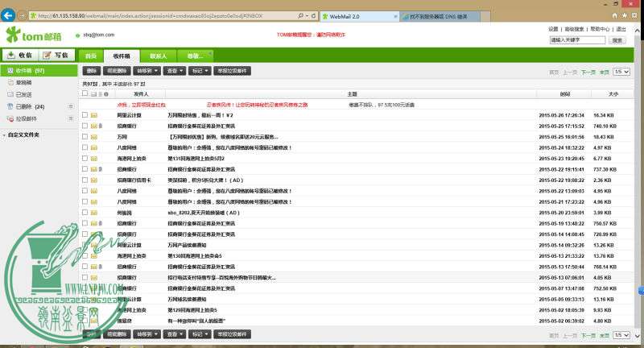Switch to the 联系人 tab

158,56
